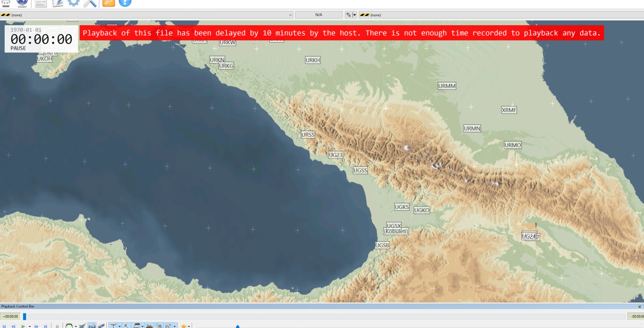Select the URMN airbase label

pos(472,128)
